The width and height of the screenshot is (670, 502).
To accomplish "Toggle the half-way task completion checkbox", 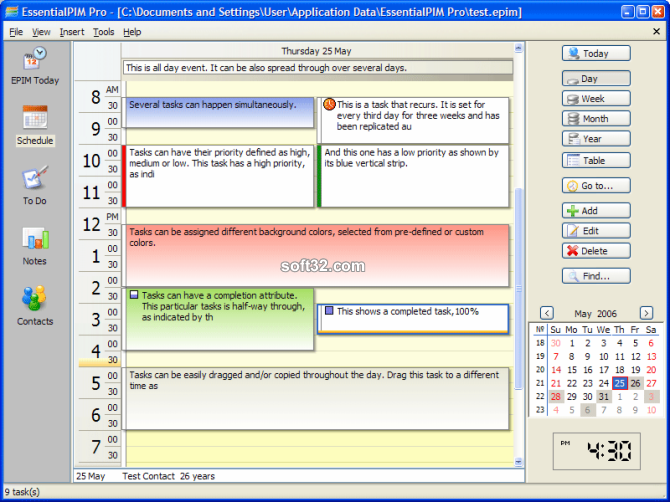I will tap(134, 295).
